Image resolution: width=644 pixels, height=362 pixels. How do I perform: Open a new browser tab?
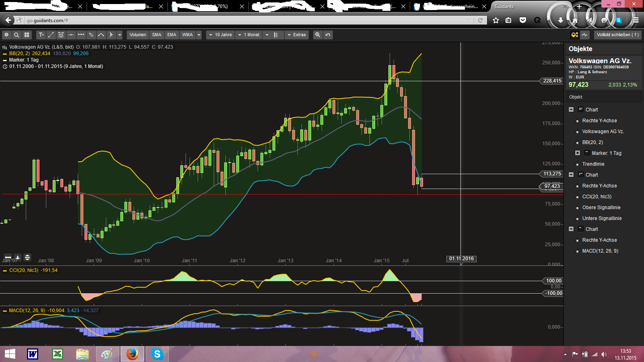tap(579, 6)
